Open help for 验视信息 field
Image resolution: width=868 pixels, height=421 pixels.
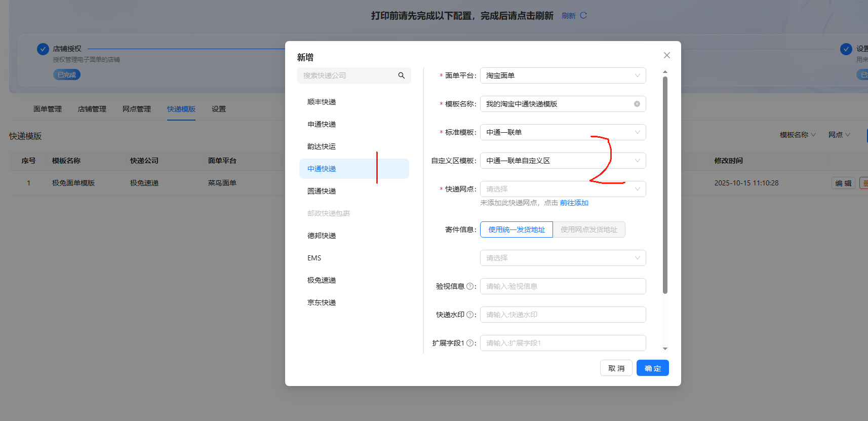[469, 286]
